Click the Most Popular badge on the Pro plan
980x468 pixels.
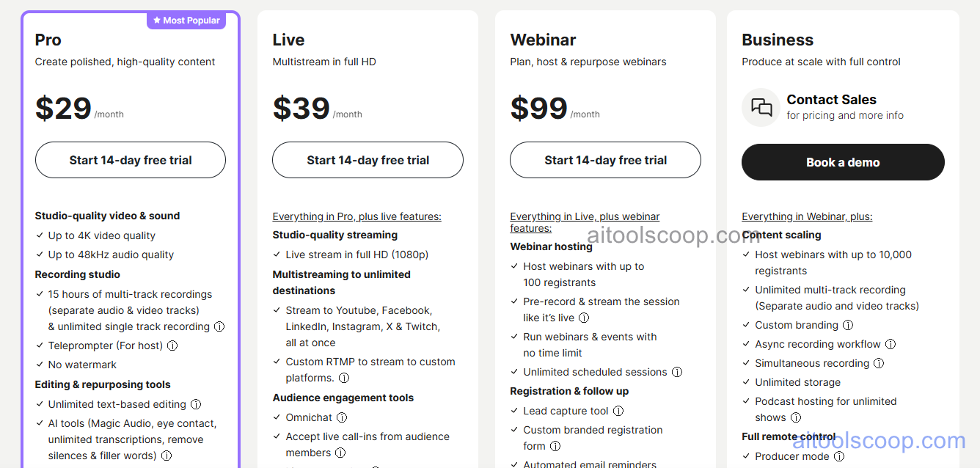click(186, 20)
